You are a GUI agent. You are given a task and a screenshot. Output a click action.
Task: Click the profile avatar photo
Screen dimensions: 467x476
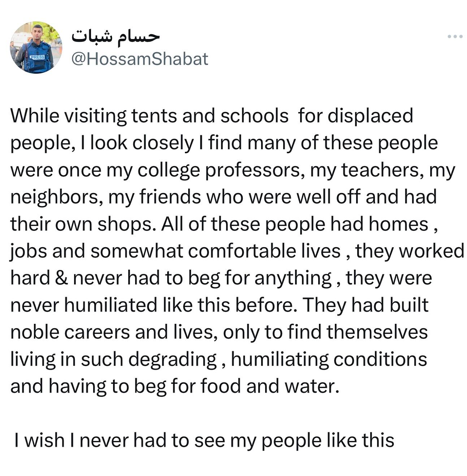(36, 47)
